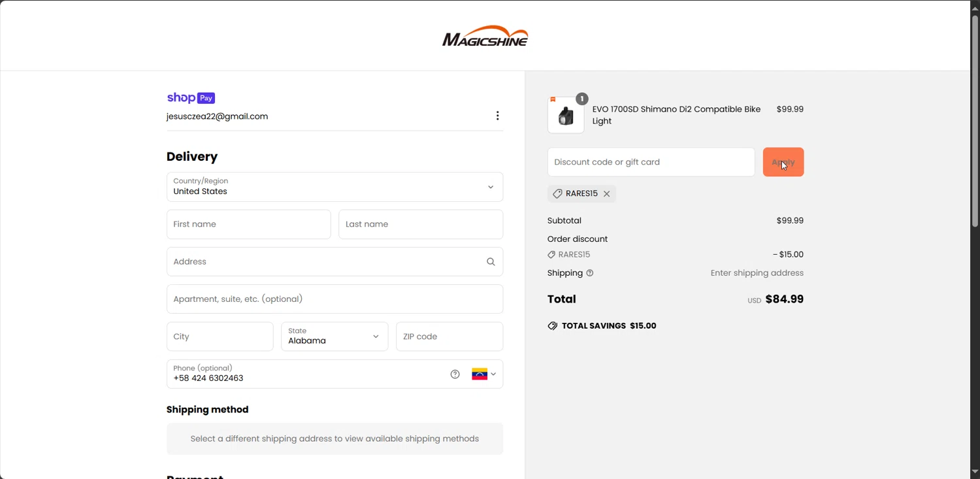Click the email jesusczea22@gmail.com
980x479 pixels.
217,117
